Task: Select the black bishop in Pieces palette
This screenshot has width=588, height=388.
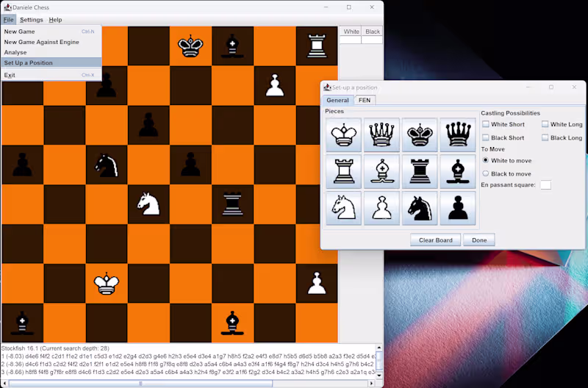Action: 458,171
